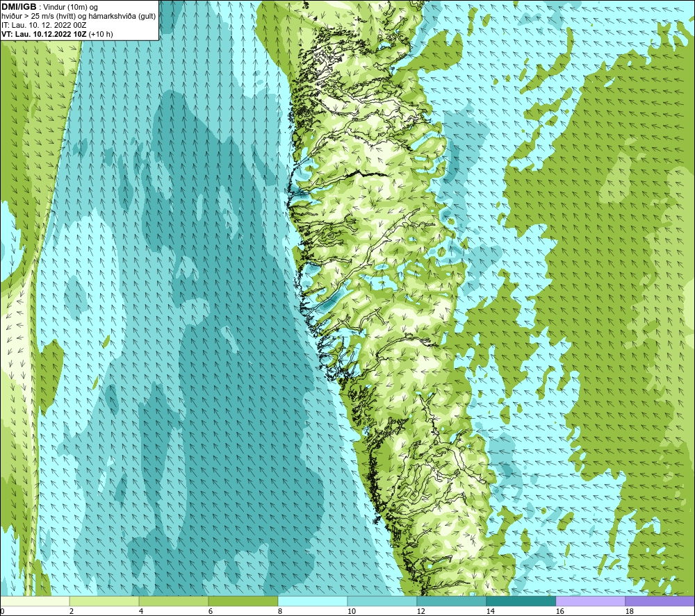Click the 10–12 m/s light teal swatch
This screenshot has height=616, width=695.
(382, 601)
